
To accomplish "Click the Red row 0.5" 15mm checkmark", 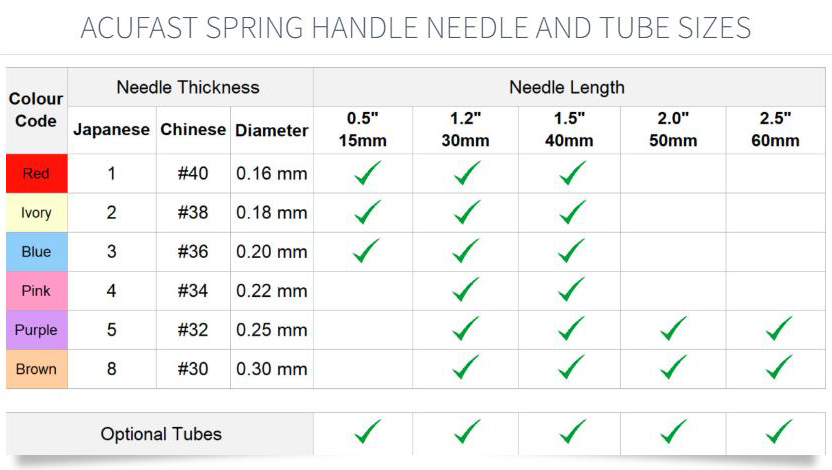I will (x=367, y=173).
